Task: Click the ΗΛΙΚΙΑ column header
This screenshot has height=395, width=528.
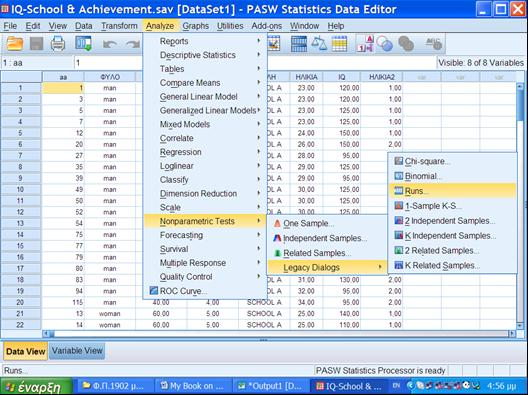Action: click(x=306, y=77)
